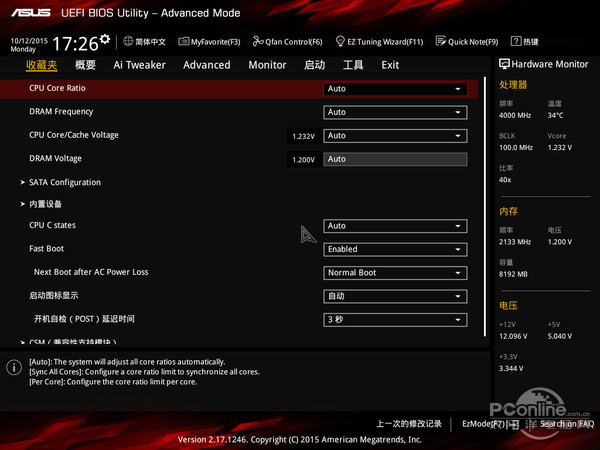Click the CPU Core Ratio label
Viewport: 600px width, 450px height.
57,88
